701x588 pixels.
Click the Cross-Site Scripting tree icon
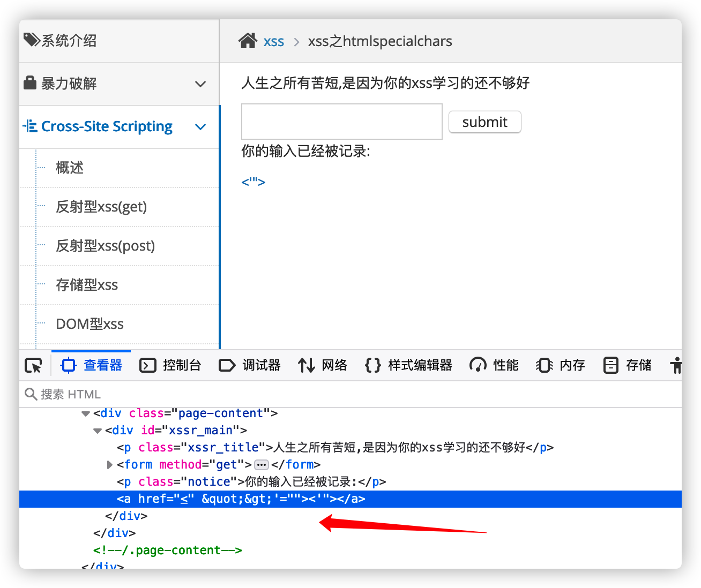coord(30,126)
